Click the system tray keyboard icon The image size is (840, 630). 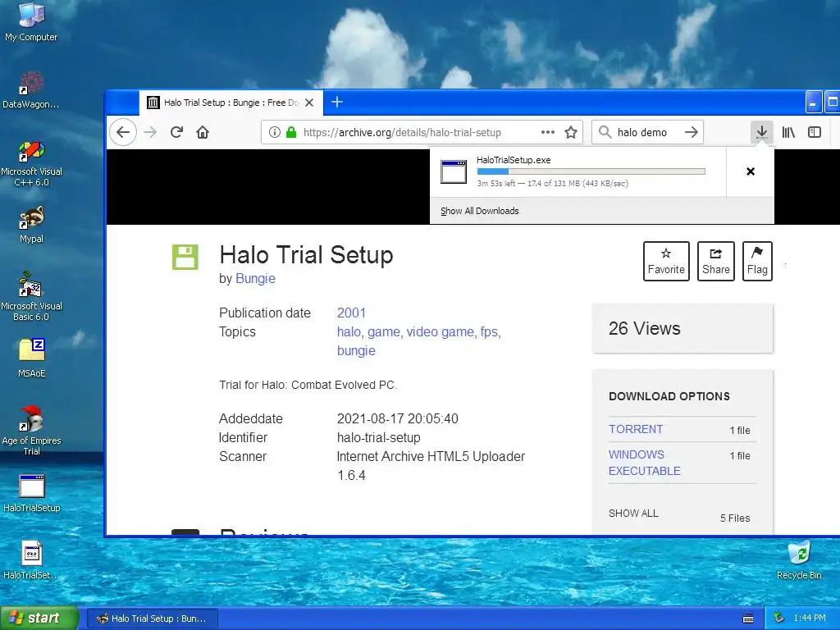pos(748,619)
